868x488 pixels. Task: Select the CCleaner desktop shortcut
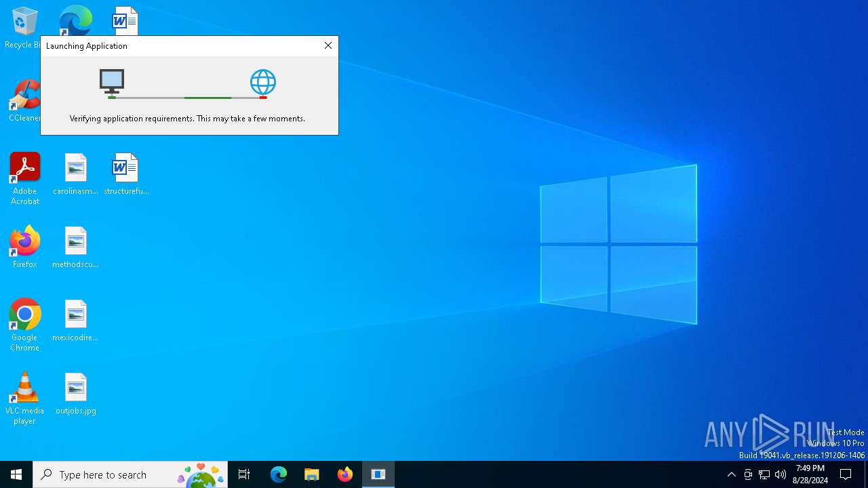pos(24,100)
